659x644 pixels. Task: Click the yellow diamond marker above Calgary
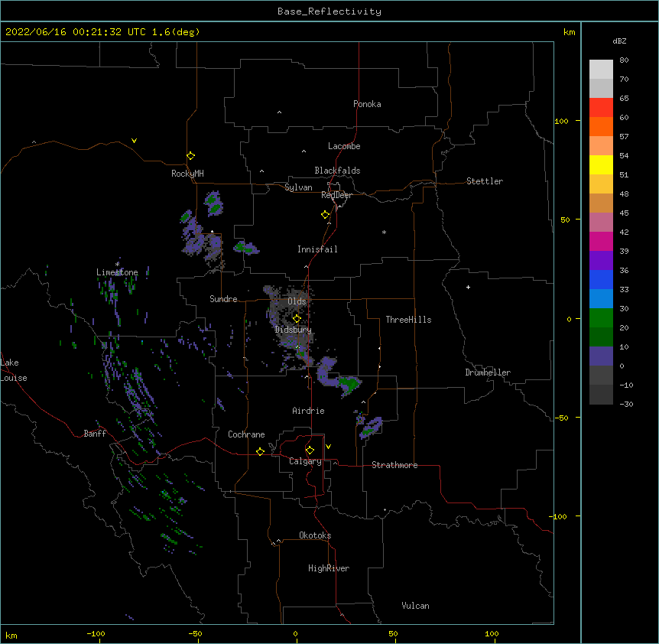click(310, 450)
